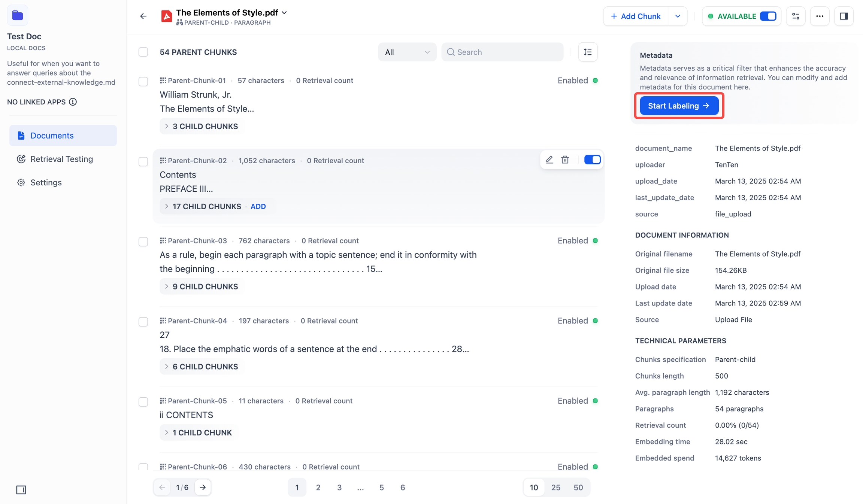Click the NO LINKED APPS info icon
The image size is (863, 504).
point(73,102)
